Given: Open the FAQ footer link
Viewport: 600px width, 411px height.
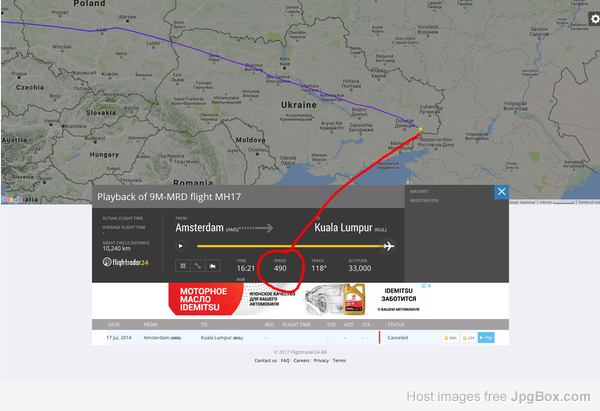Looking at the screenshot, I should 285,360.
